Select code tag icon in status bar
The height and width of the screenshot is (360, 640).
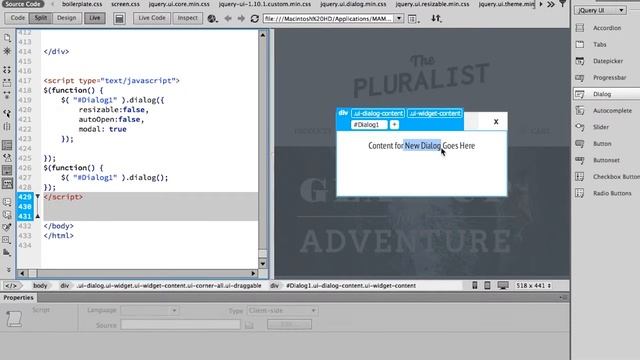pos(11,285)
